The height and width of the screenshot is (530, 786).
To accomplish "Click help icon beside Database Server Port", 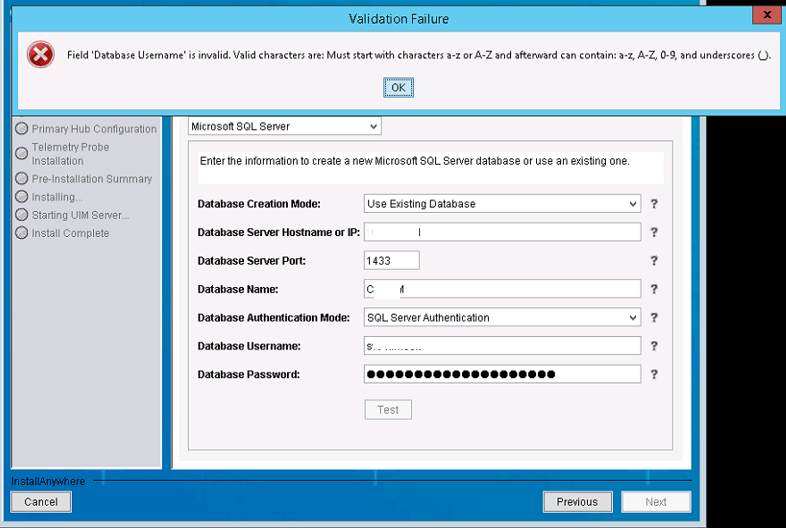I will coord(654,261).
